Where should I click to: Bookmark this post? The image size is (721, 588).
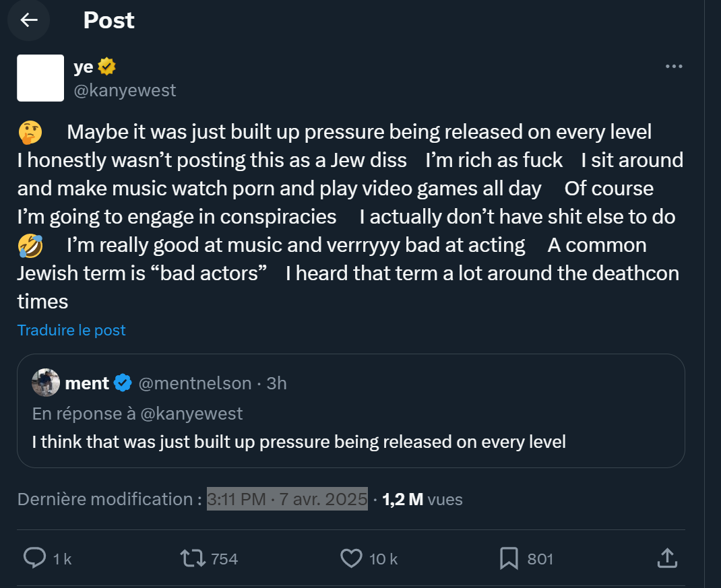click(x=509, y=558)
